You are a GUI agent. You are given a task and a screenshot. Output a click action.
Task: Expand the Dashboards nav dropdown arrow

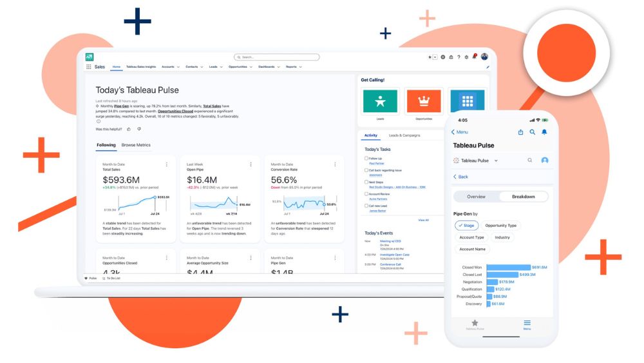[x=278, y=67]
